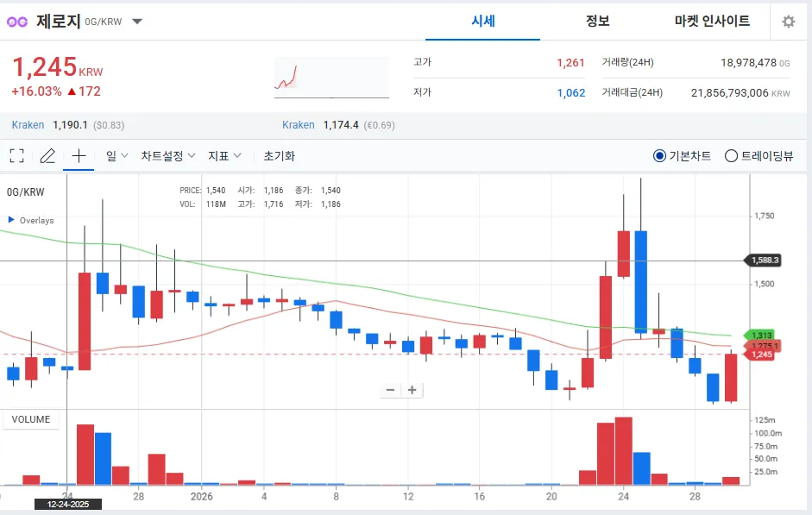Click the mini price sparkline thumbnail
The image size is (812, 515).
(x=331, y=78)
